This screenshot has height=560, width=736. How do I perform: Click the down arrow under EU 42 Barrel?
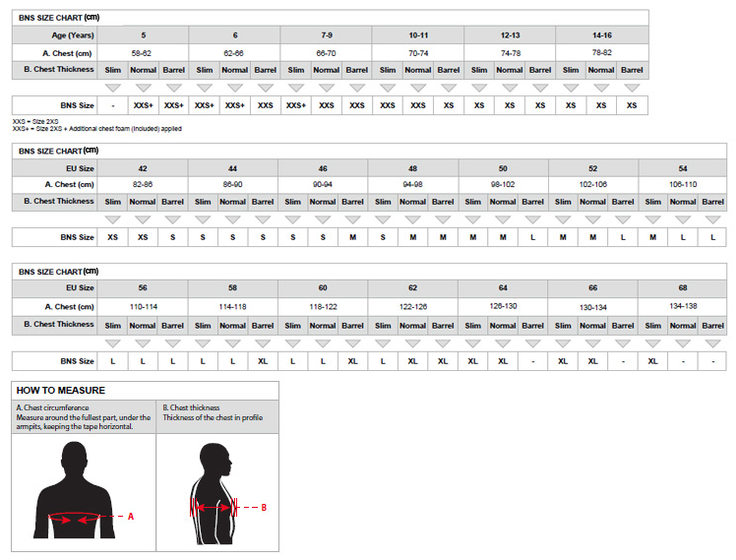click(x=173, y=219)
